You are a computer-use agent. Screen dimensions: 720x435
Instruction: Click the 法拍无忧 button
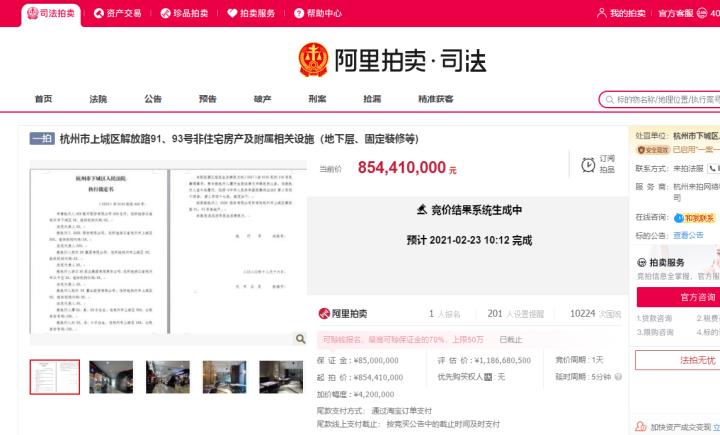pyautogui.click(x=678, y=360)
